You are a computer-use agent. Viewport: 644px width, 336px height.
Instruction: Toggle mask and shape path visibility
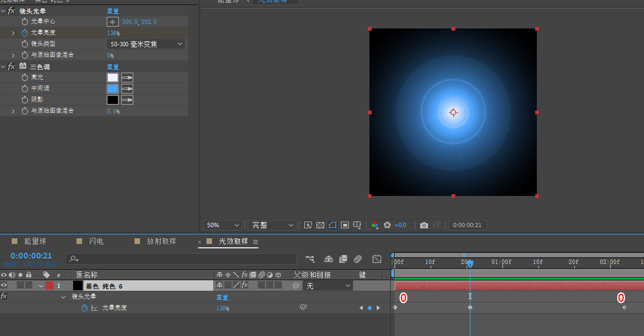[x=333, y=225]
